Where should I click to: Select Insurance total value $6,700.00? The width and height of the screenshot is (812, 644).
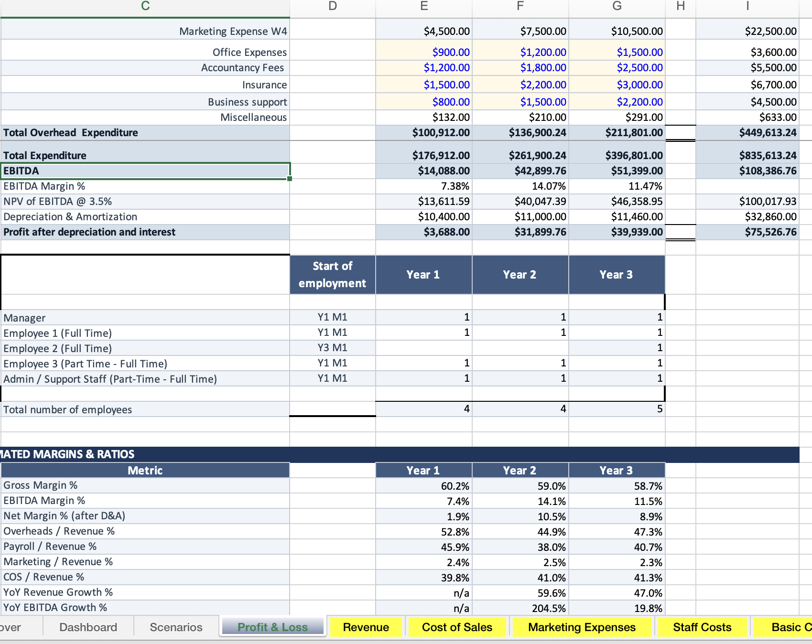(747, 85)
